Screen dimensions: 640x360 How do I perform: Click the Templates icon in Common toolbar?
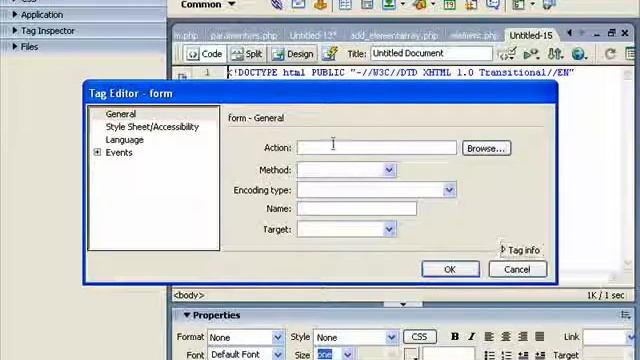click(519, 4)
